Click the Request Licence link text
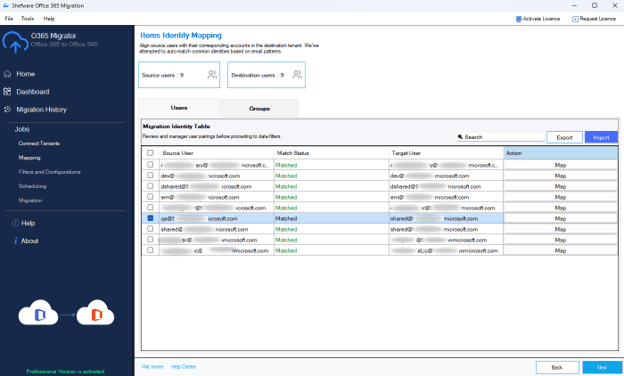The width and height of the screenshot is (624, 376). 597,19
